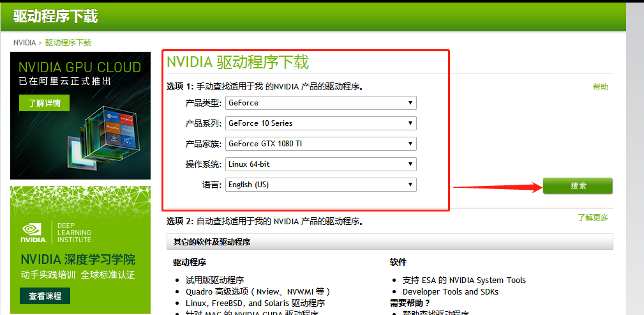Open the Linux, FreeBSD, and Solaris 驱动程序 link
The image size is (644, 315).
pyautogui.click(x=255, y=303)
